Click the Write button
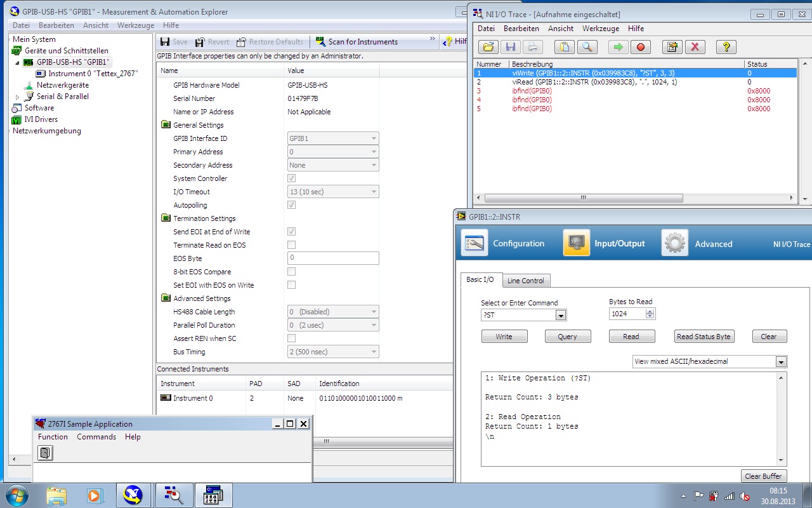The image size is (812, 508). click(x=504, y=337)
